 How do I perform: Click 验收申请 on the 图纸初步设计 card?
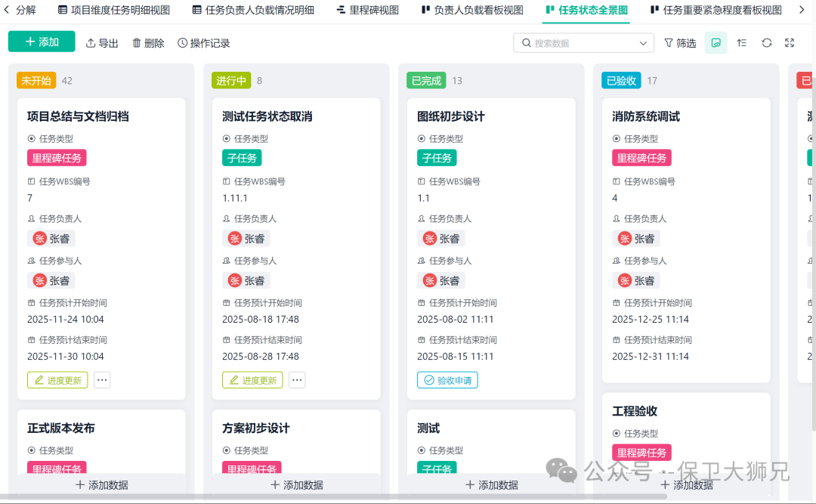[x=447, y=380]
